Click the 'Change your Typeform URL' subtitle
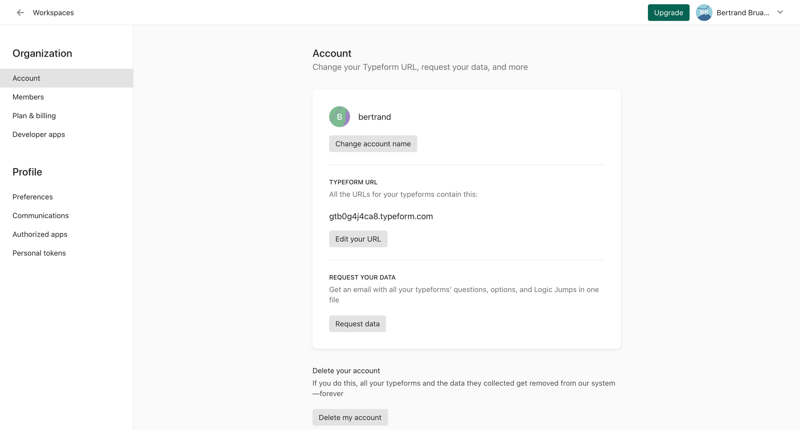800x430 pixels. pyautogui.click(x=420, y=67)
